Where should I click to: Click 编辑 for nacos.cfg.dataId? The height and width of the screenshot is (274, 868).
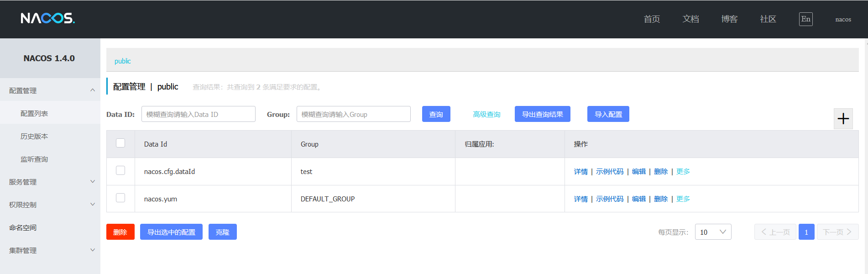coord(638,172)
